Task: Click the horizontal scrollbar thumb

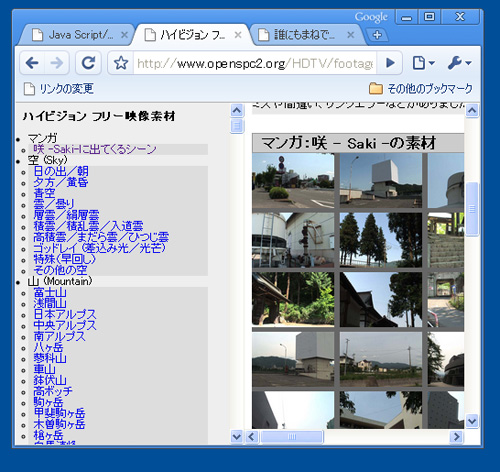Action: 292,437
